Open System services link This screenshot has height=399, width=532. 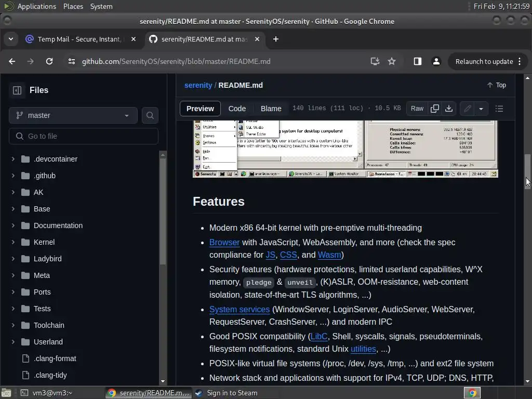click(x=240, y=310)
